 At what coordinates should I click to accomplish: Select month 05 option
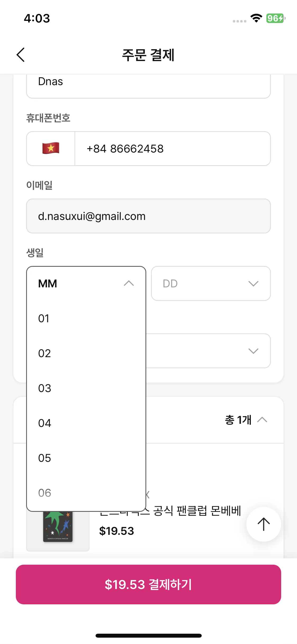tap(86, 458)
